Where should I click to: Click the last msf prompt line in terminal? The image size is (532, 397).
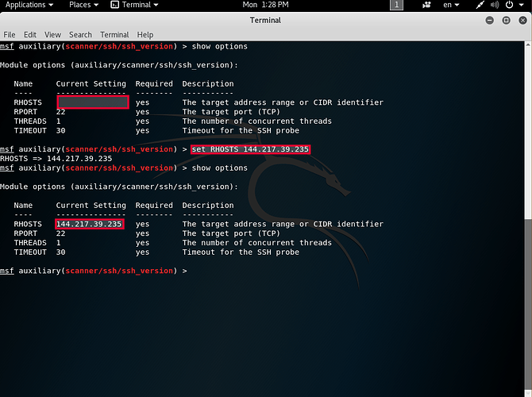coord(94,271)
